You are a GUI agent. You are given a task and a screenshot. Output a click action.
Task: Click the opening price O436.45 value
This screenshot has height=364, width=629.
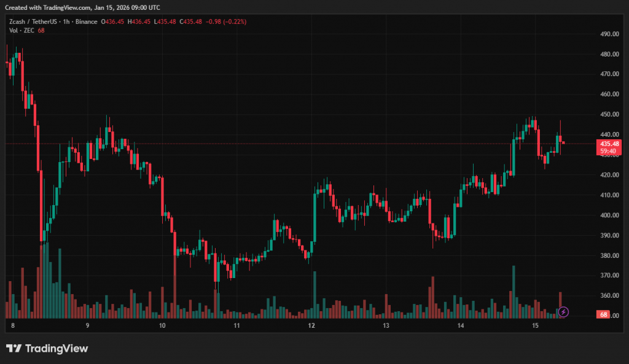tap(112, 21)
